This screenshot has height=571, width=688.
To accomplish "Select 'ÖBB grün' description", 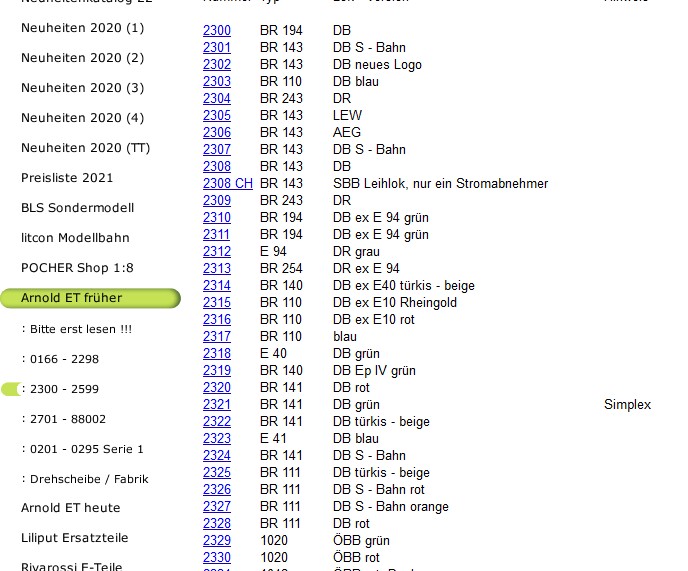I will pos(361,541).
